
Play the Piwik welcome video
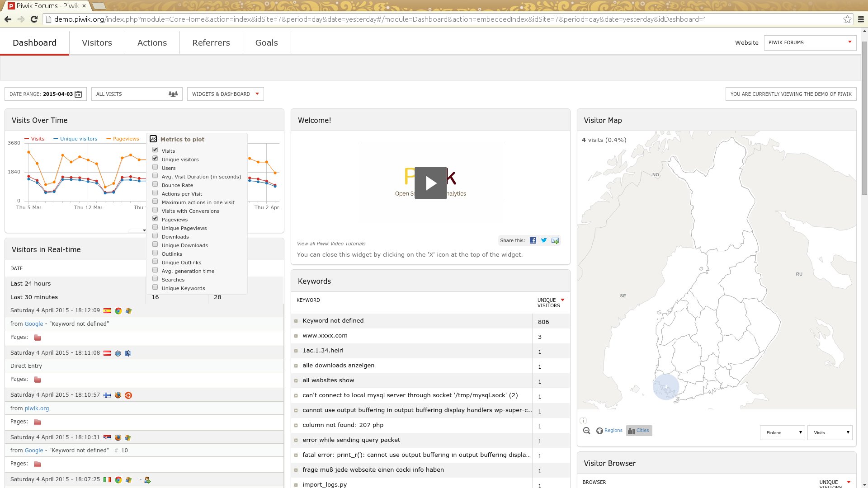(430, 183)
